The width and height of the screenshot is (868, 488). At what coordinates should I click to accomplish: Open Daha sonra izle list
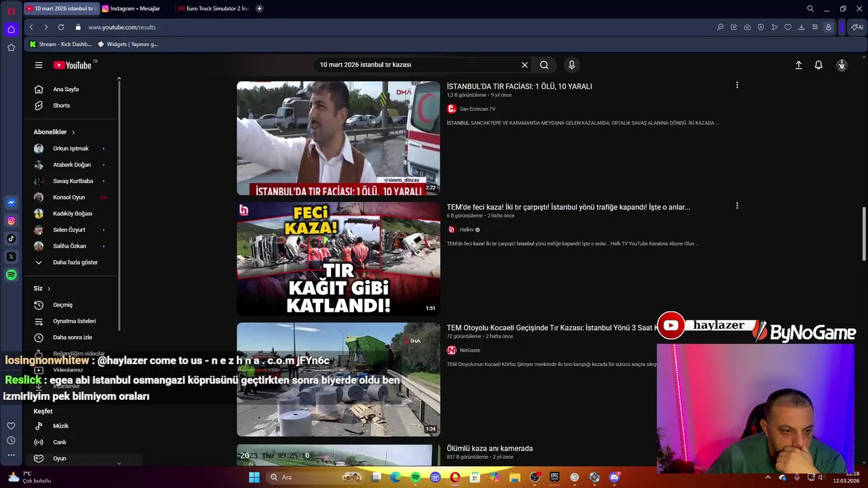click(74, 338)
